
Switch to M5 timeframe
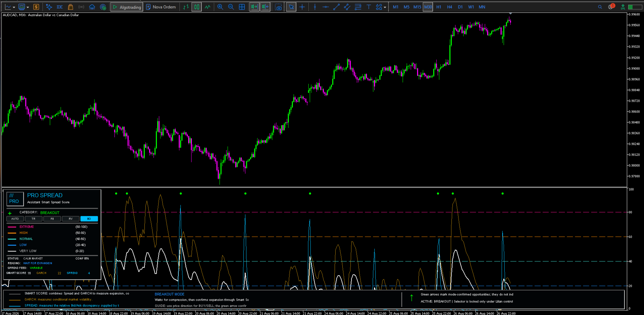pyautogui.click(x=406, y=7)
